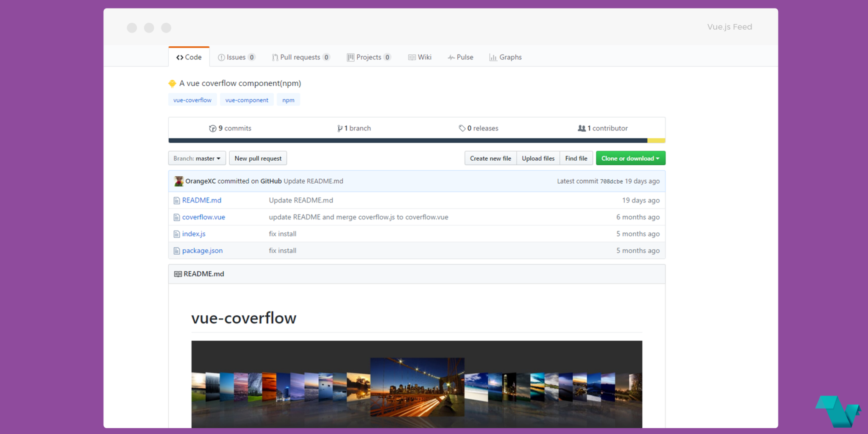
Task: Click the npm topic tag
Action: (x=288, y=100)
